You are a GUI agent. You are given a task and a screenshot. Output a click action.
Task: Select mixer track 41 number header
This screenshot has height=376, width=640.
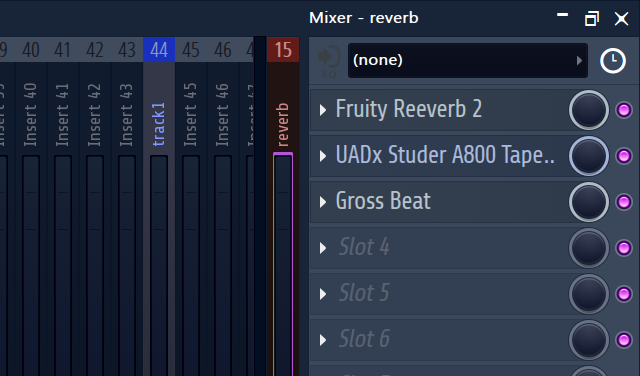click(x=63, y=50)
